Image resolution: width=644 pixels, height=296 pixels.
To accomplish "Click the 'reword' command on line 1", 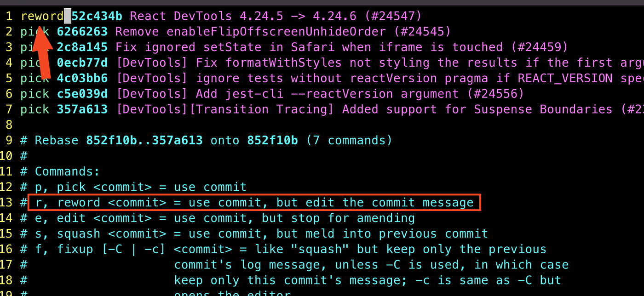I will coord(42,16).
